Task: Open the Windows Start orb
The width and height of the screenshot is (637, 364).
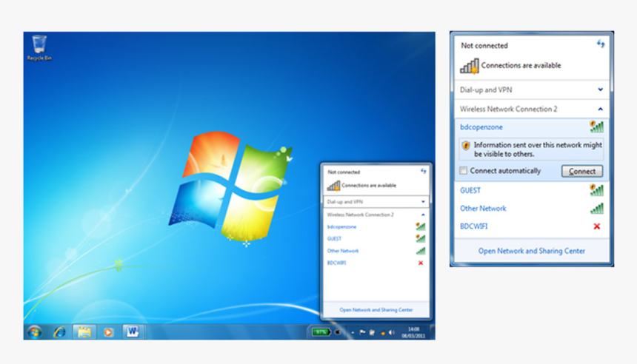Action: 35,332
